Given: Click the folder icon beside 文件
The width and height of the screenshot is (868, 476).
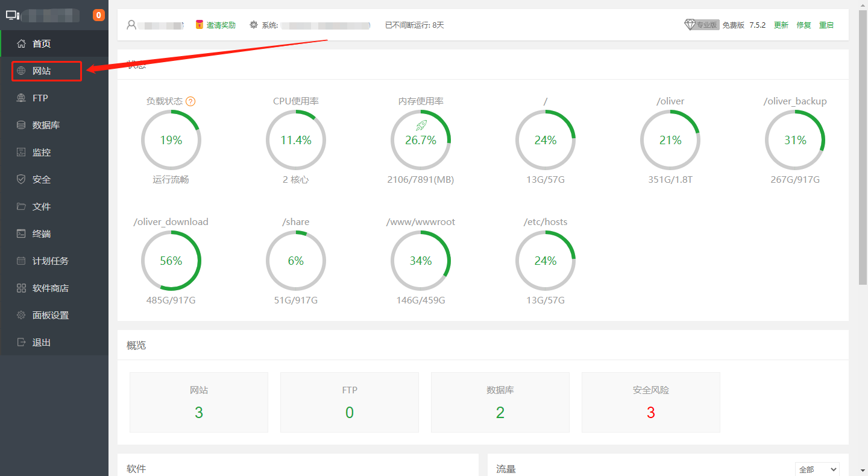Looking at the screenshot, I should (22, 206).
